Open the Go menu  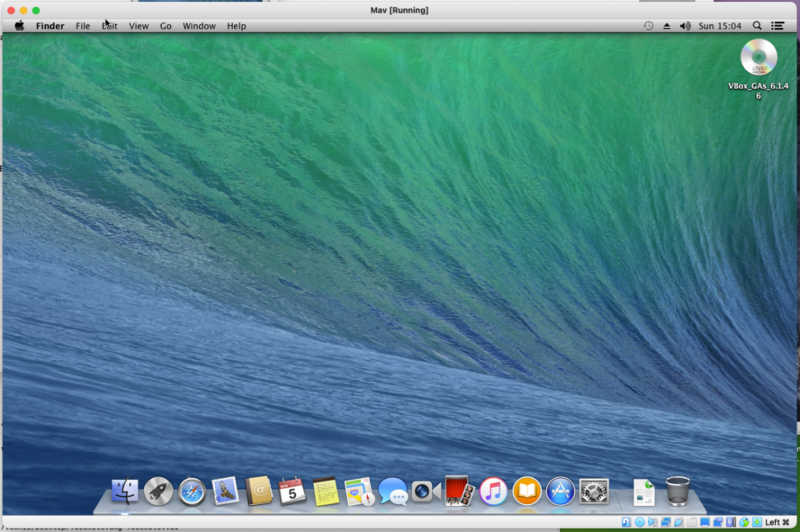pos(166,26)
